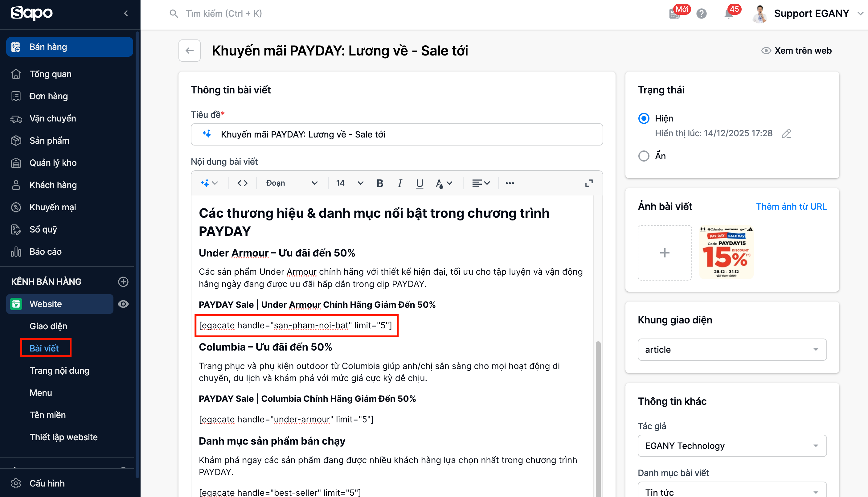Toggle italic formatting in editor toolbar

(x=399, y=183)
